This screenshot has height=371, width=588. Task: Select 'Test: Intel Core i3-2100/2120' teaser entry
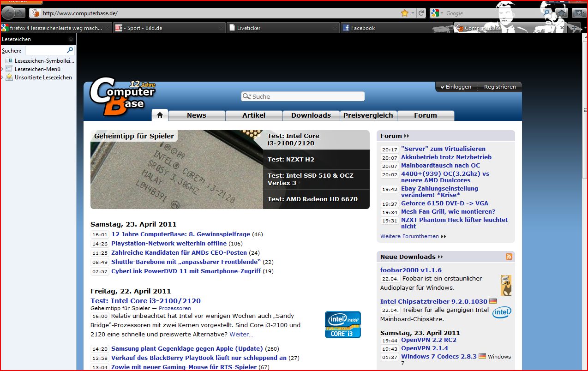click(x=317, y=139)
